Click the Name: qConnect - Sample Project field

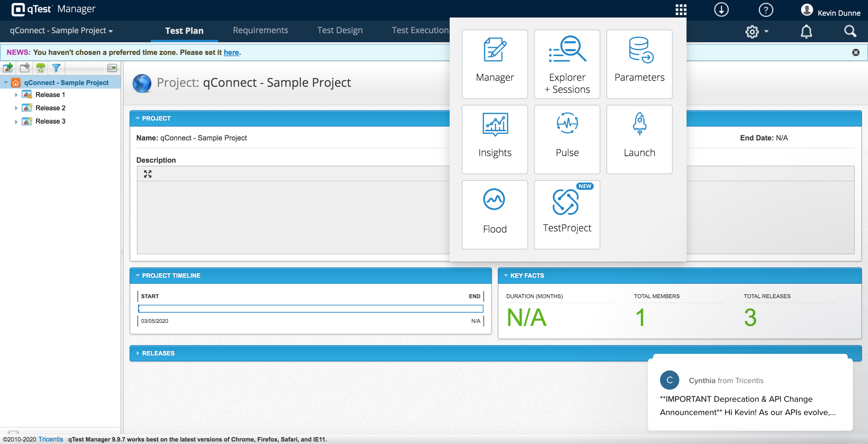pos(191,138)
